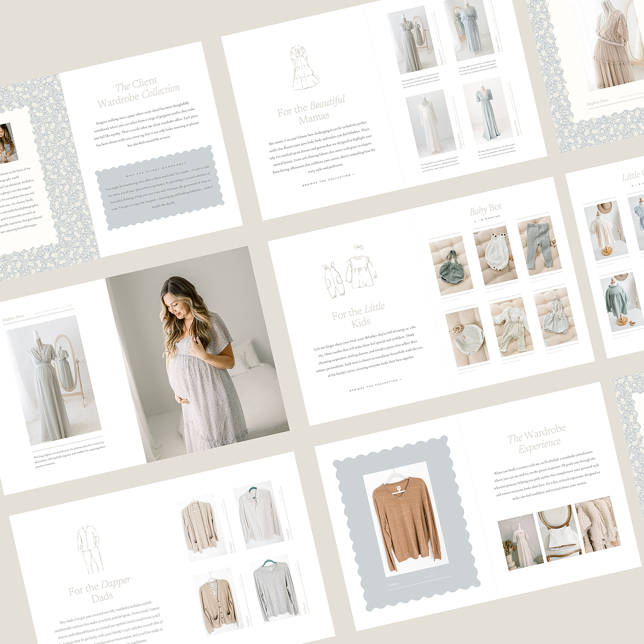Select the For the Dapper Dads heading
The image size is (644, 644).
100,589
